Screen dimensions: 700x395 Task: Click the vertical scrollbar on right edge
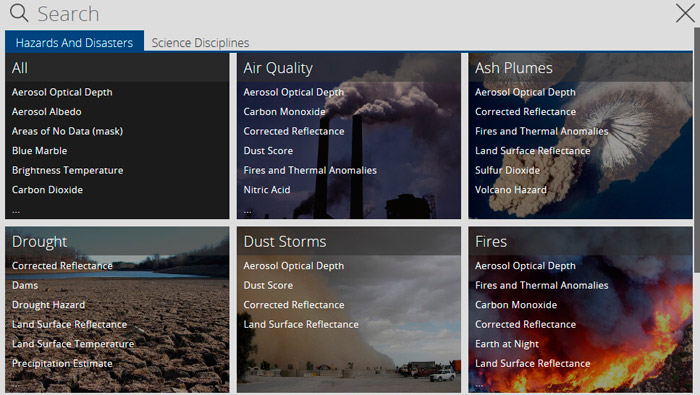[697, 150]
